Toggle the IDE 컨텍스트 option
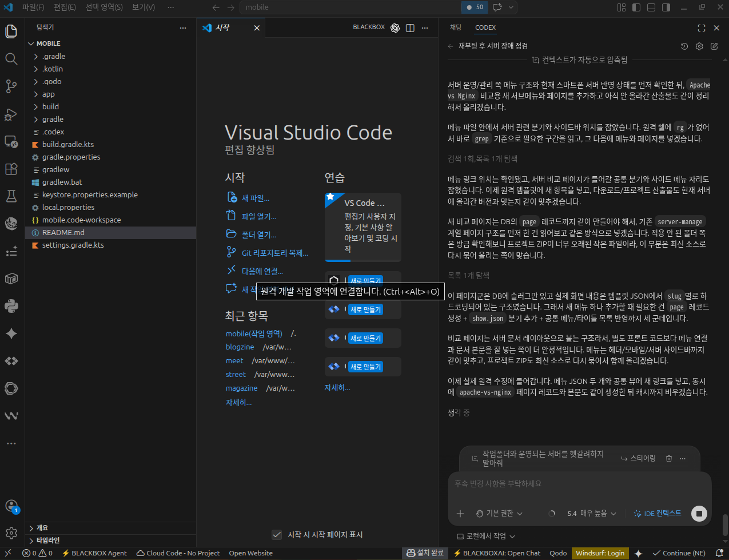This screenshot has width=729, height=560. tap(658, 514)
